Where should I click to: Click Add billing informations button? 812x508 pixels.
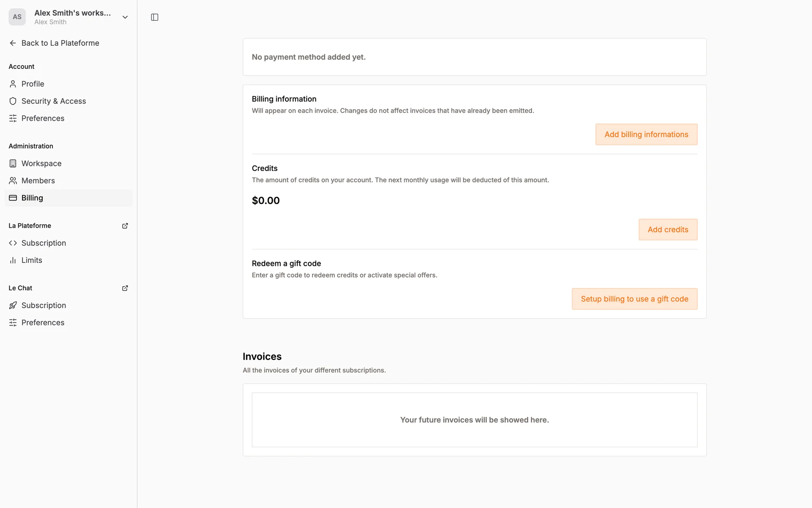point(646,135)
